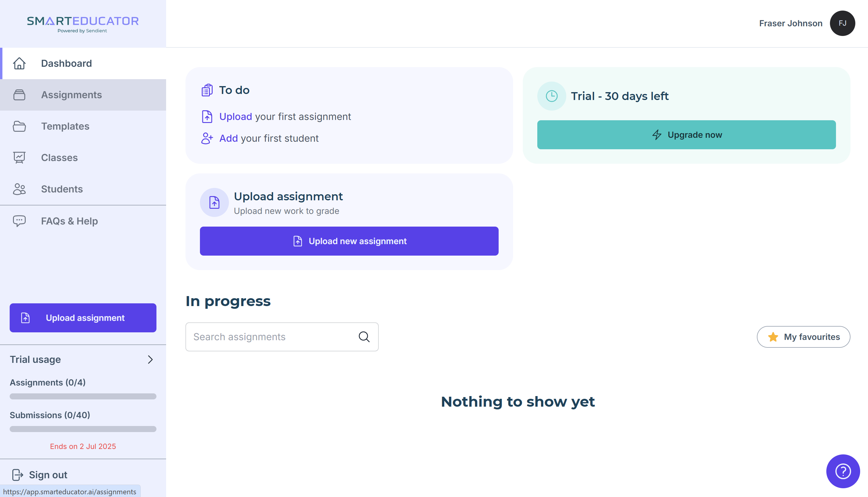868x497 pixels.
Task: Click the Classes presentation board icon
Action: tap(19, 158)
